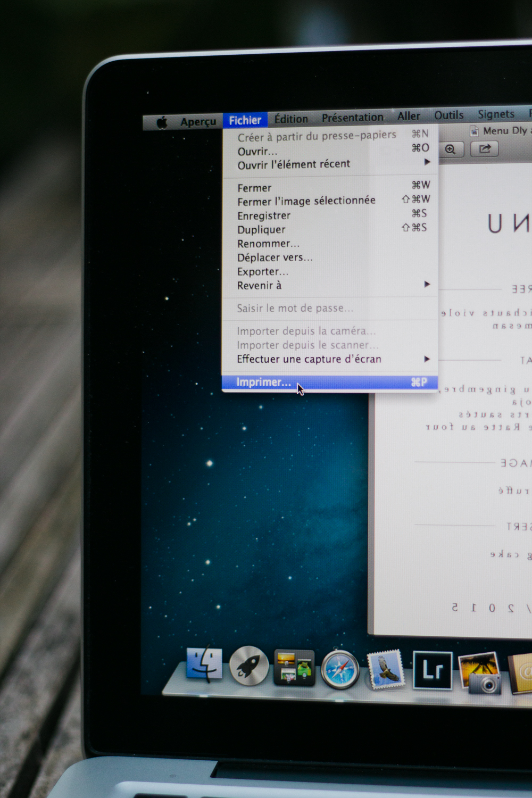Choose Fermer from the Fichier menu
The width and height of the screenshot is (532, 798).
coord(330,187)
